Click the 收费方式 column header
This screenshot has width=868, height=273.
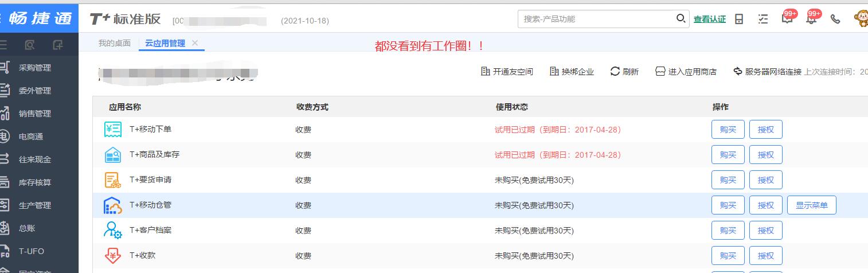pos(312,107)
